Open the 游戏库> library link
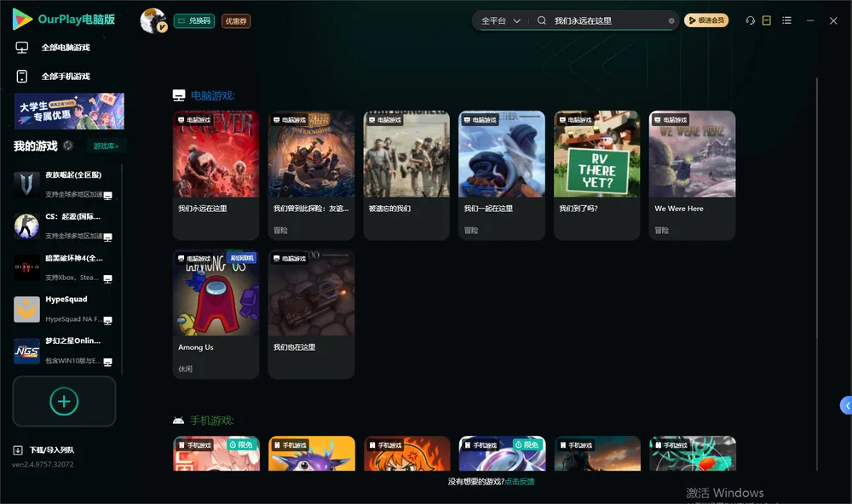This screenshot has height=504, width=852. [x=106, y=146]
